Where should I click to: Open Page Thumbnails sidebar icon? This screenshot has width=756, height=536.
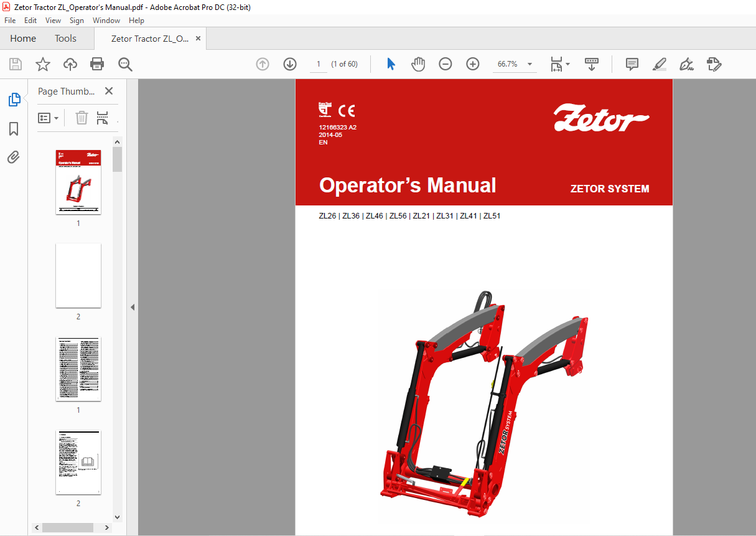coord(14,100)
